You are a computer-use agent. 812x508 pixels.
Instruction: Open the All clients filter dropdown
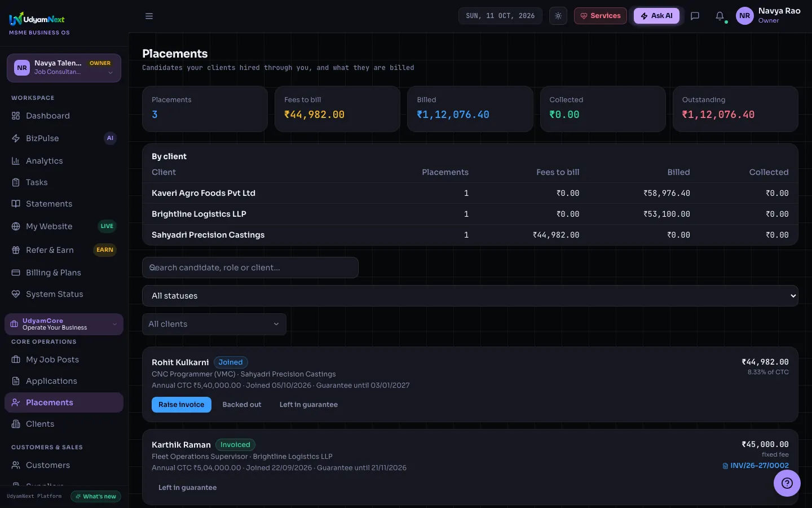[x=214, y=324]
